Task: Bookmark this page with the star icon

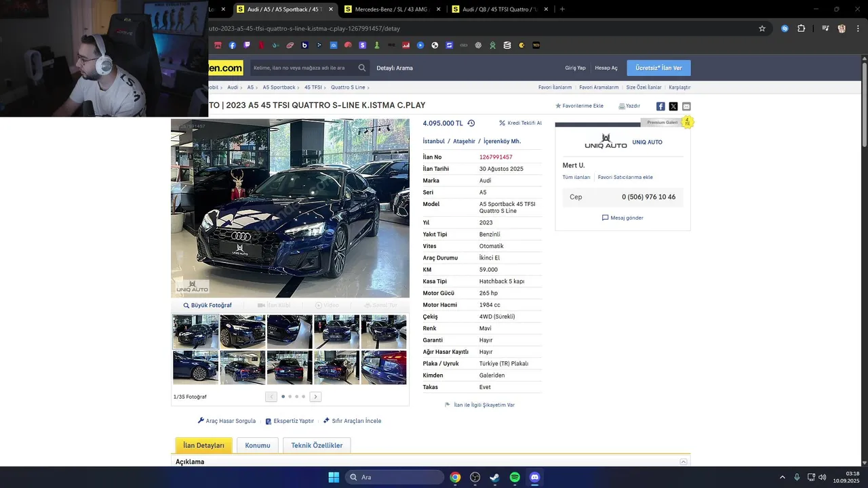Action: pyautogui.click(x=762, y=28)
